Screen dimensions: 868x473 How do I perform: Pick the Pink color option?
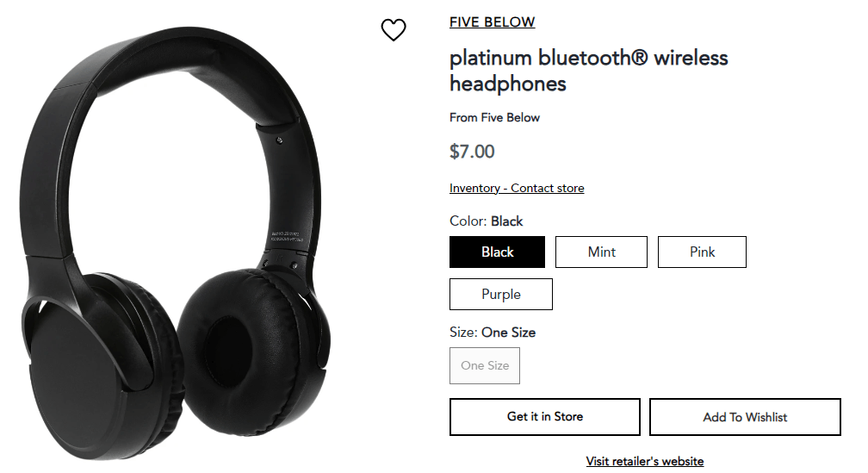(x=702, y=252)
